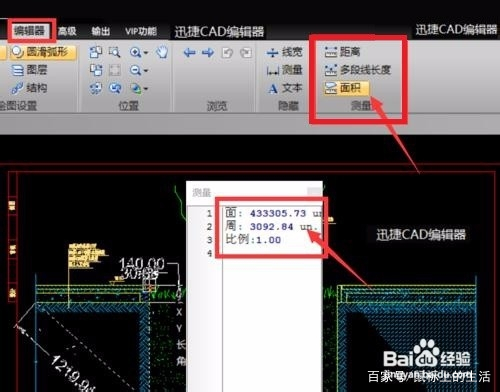Click the zoom in magnifier icon
Image resolution: width=500 pixels, height=392 pixels.
pyautogui.click(x=135, y=52)
